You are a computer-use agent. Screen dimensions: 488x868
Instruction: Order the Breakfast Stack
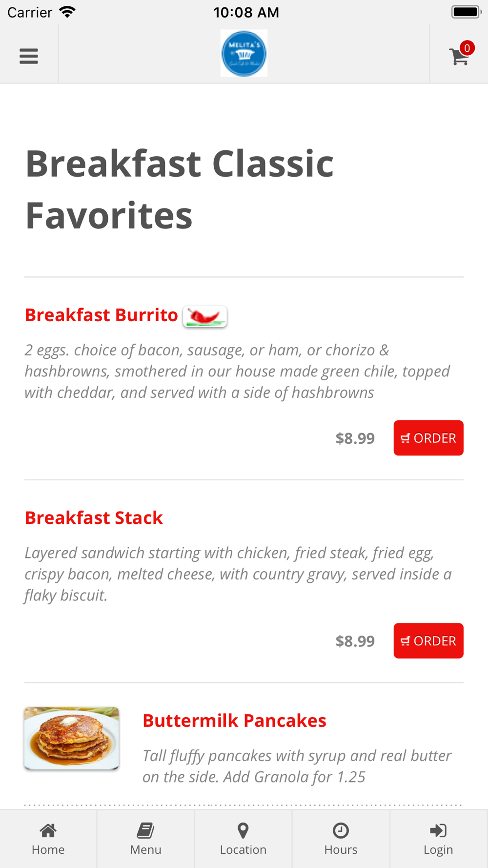tap(428, 641)
